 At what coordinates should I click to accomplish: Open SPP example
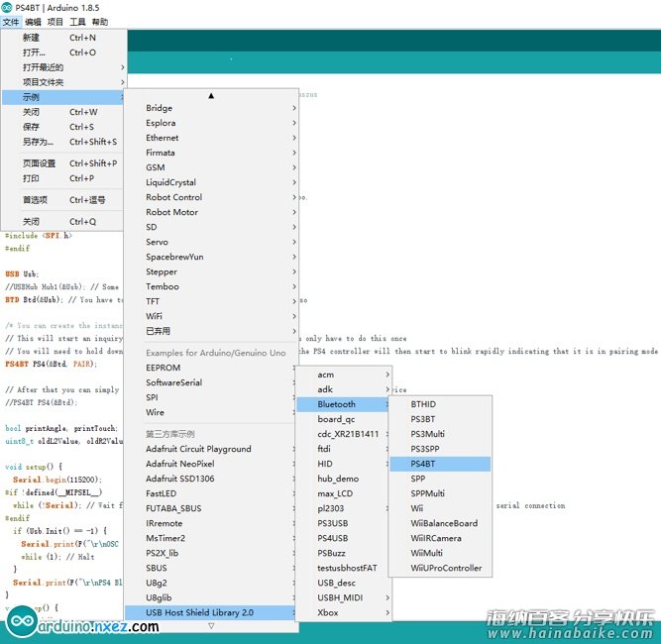[x=440, y=479]
